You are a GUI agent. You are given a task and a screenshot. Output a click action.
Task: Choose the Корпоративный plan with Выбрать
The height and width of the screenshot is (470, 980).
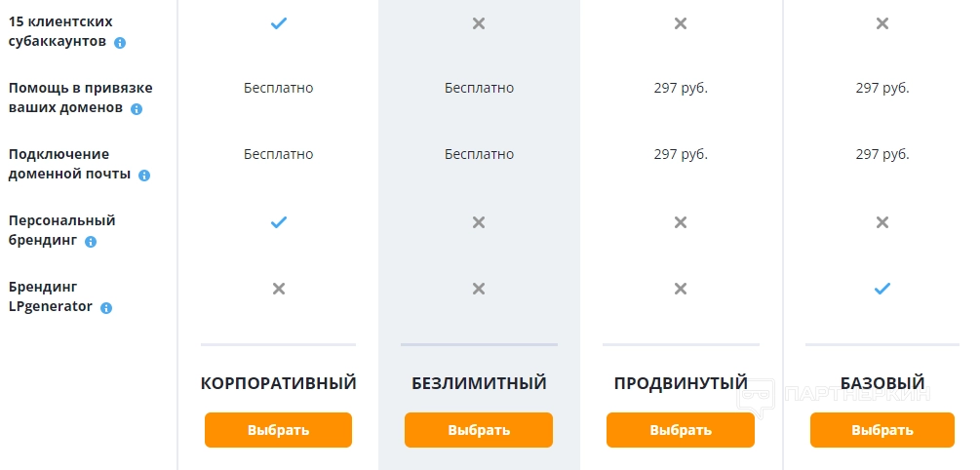[278, 430]
